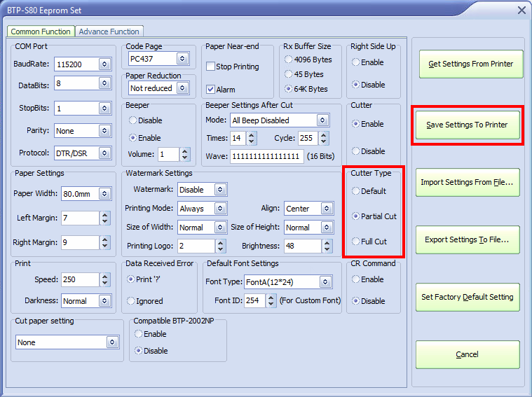Open the Size of Height dropdown
This screenshot has height=397, width=532.
coord(327,227)
